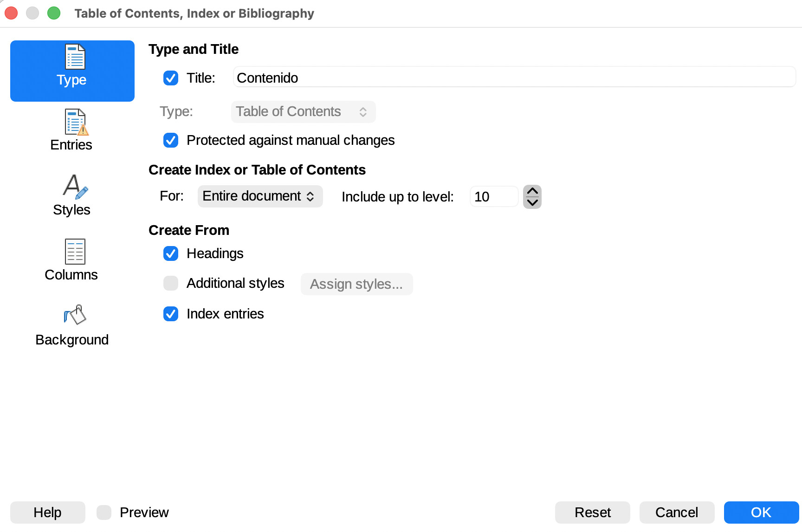Turn on the Preview checkbox
802x532 pixels.
(x=104, y=513)
